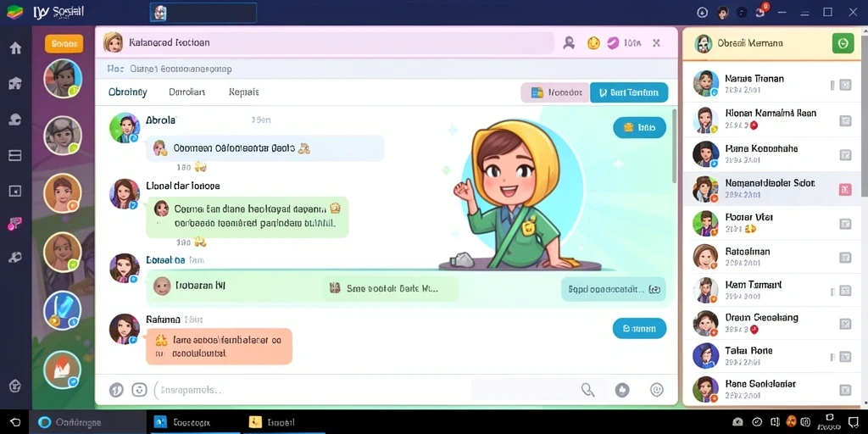Open the card layout icon in left sidebar
Screen dimensions: 868x434
[15, 156]
